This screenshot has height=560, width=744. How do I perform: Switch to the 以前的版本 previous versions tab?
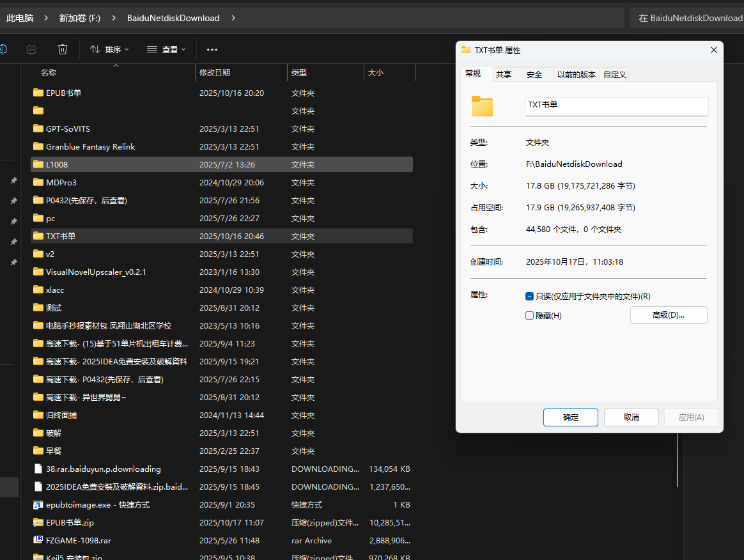576,74
